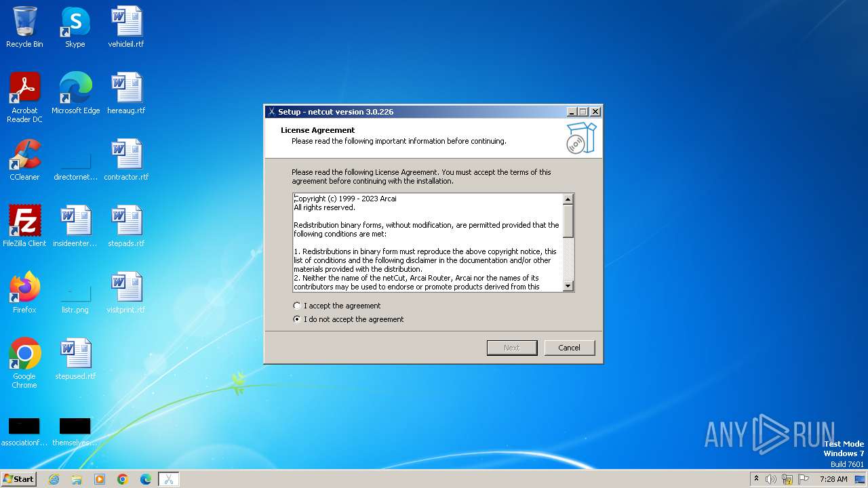Select the contractor.rtf document icon
Image resolution: width=868 pixels, height=488 pixels.
point(126,160)
